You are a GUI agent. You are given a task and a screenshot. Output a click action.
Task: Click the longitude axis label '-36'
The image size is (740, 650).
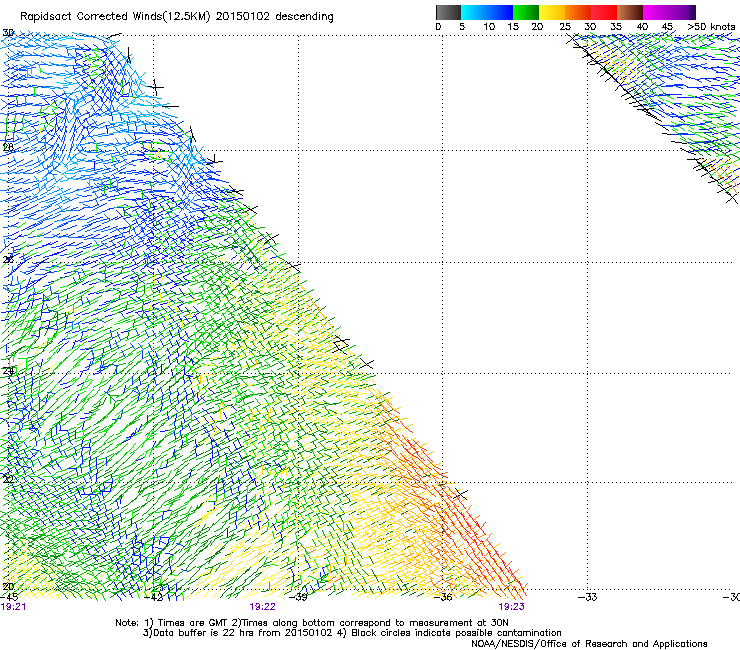[443, 597]
